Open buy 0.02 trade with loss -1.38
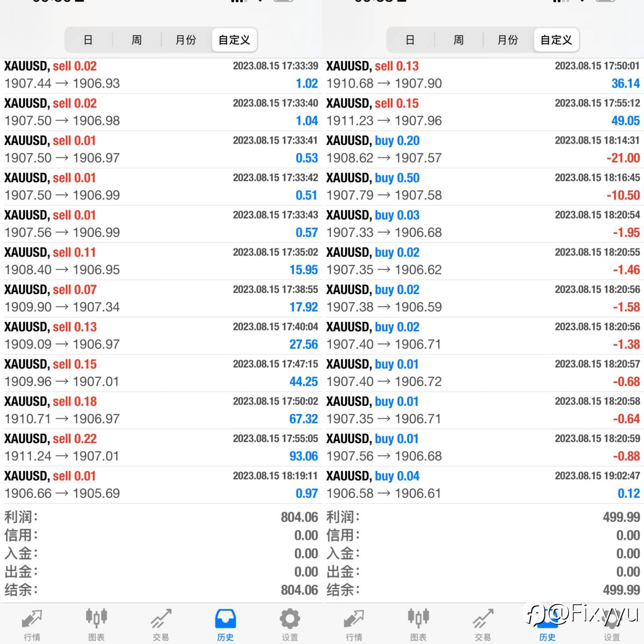The width and height of the screenshot is (644, 644). [x=483, y=336]
